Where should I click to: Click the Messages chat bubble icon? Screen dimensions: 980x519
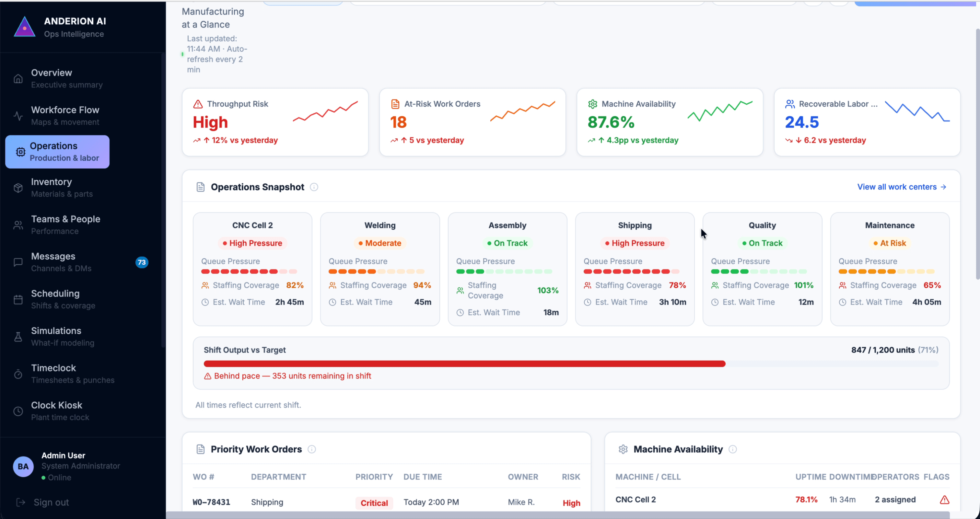point(18,262)
